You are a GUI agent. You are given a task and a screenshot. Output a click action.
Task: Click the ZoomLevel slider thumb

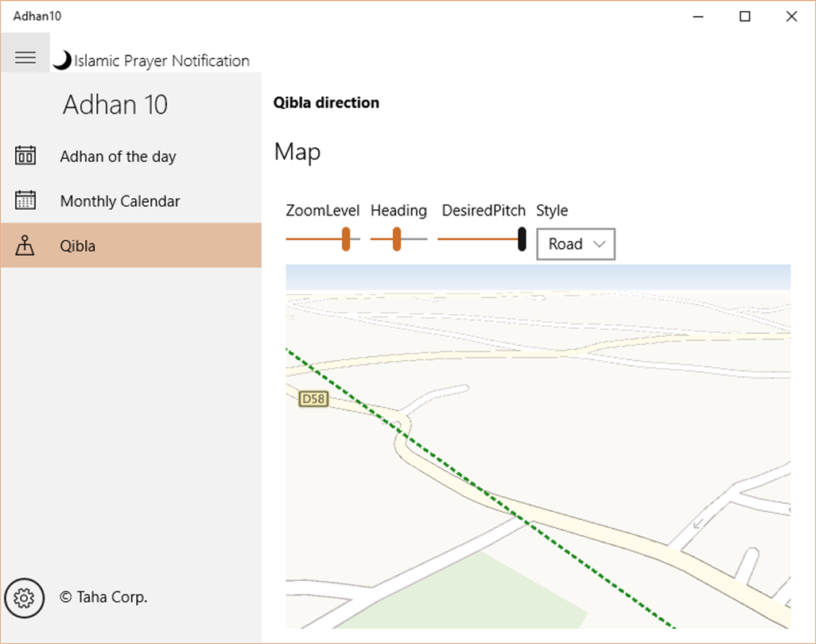tap(346, 239)
